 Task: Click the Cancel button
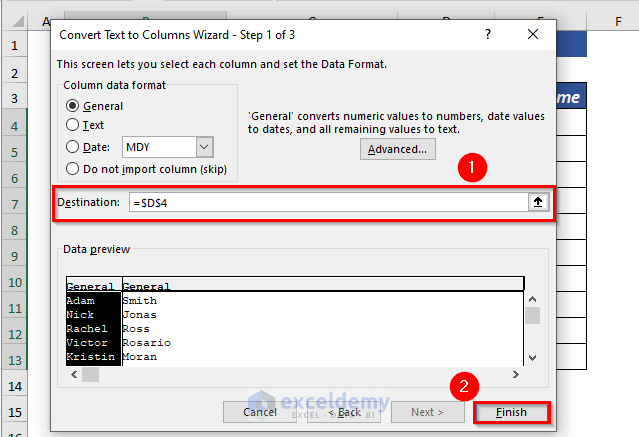coord(260,412)
